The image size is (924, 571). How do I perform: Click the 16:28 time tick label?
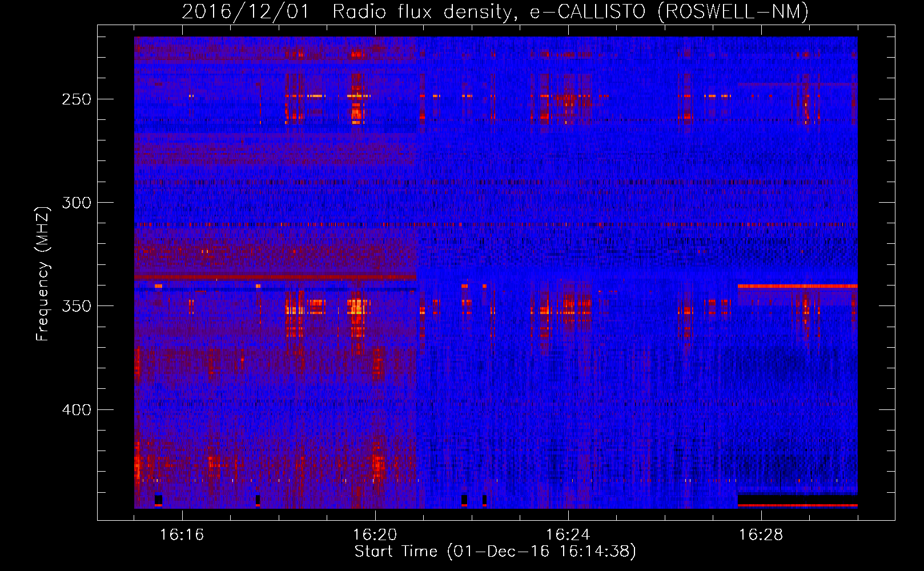click(x=761, y=535)
